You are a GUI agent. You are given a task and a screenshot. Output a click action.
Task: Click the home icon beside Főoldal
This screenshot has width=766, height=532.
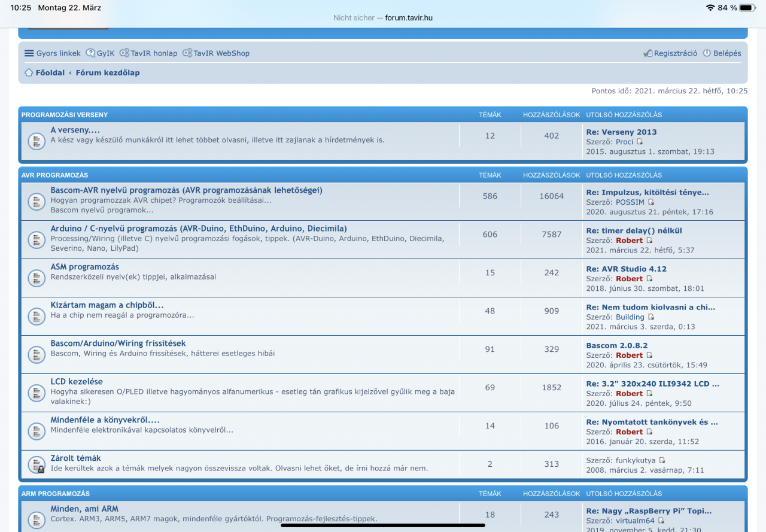(x=29, y=72)
